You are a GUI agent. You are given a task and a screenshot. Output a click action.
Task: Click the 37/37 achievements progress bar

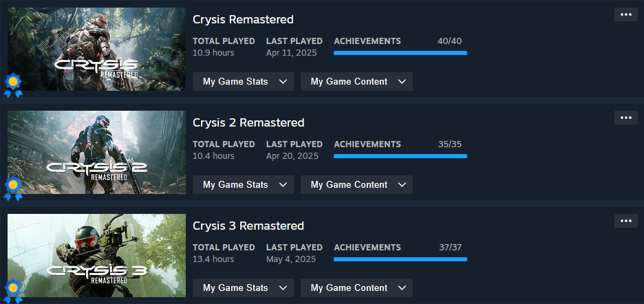coord(400,259)
